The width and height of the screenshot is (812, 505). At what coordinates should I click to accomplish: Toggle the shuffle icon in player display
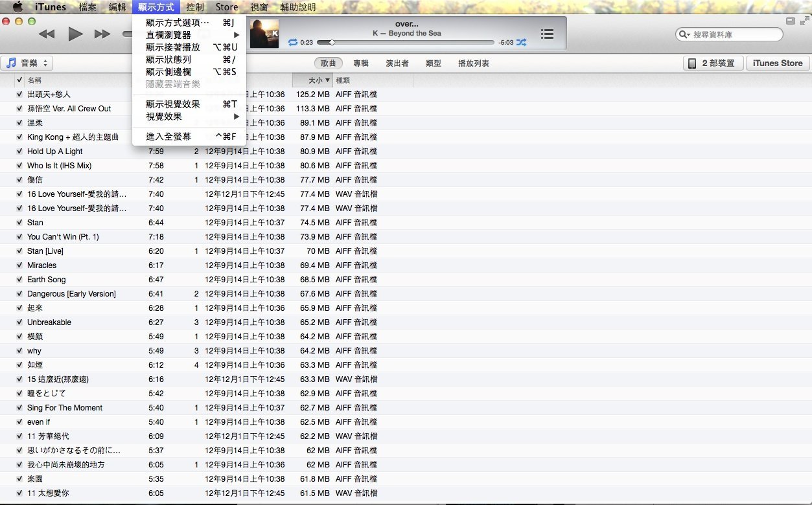(x=521, y=42)
